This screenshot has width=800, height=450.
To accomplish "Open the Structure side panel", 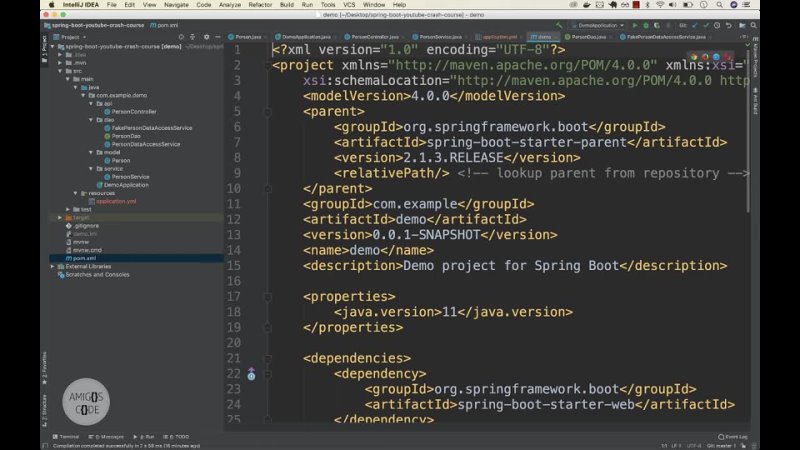I will click(44, 411).
